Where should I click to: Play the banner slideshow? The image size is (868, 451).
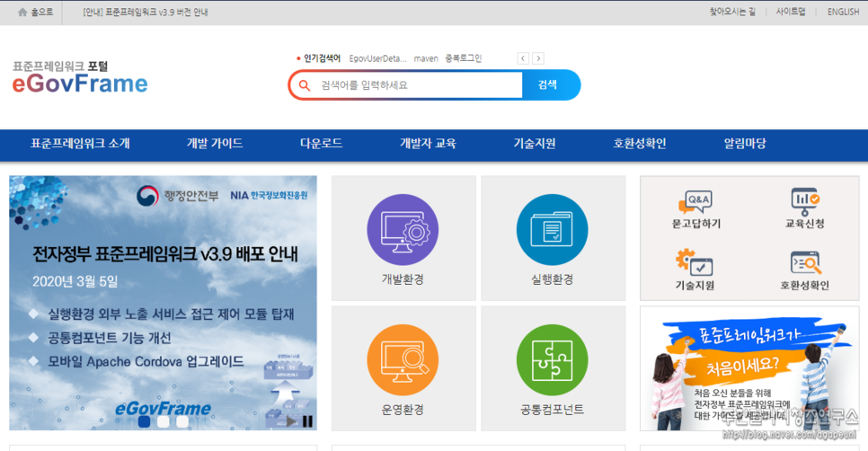coord(290,421)
